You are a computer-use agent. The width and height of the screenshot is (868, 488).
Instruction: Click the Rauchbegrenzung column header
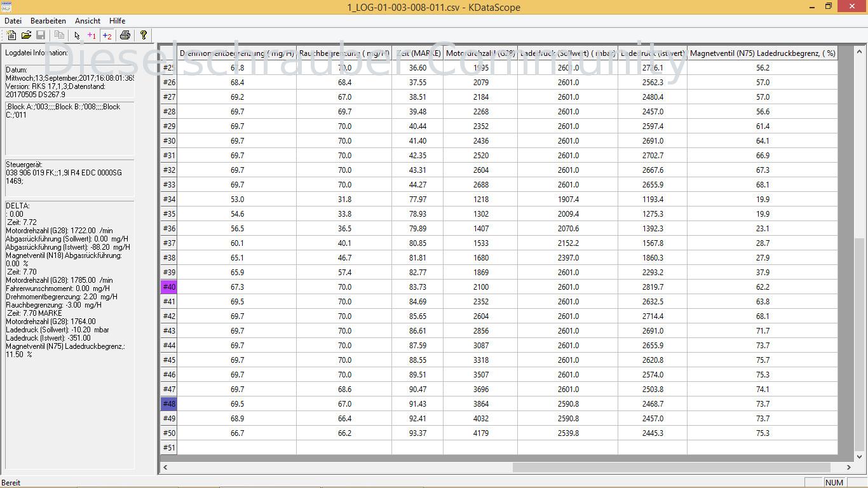click(x=344, y=53)
